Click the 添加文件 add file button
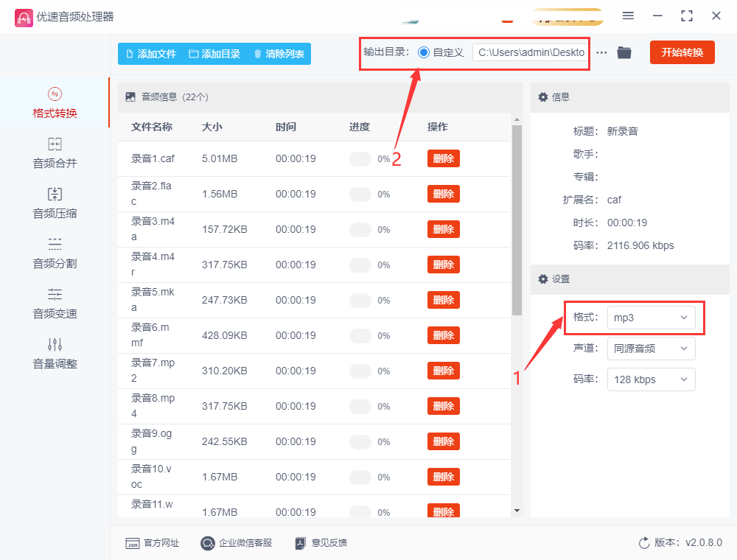737x560 pixels. pos(151,54)
